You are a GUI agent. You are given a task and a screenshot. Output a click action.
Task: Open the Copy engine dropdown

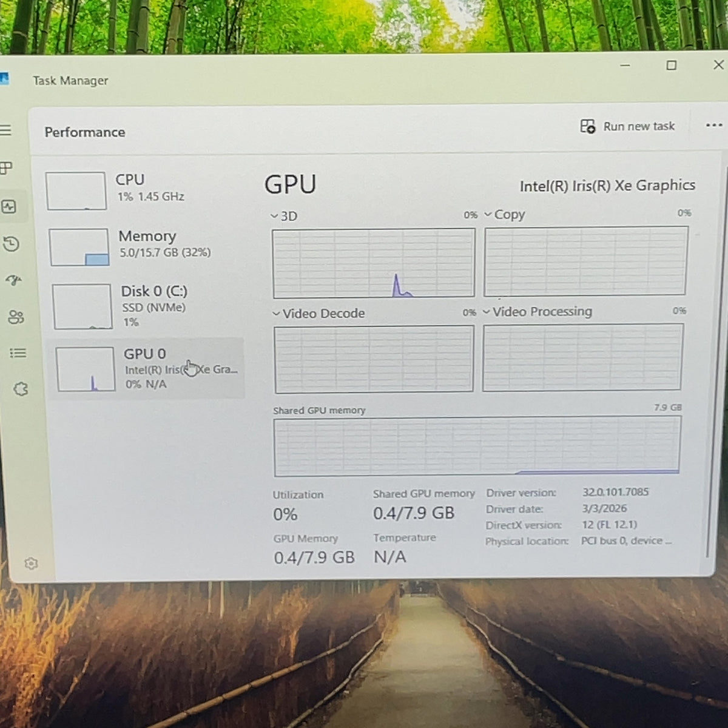pyautogui.click(x=505, y=214)
